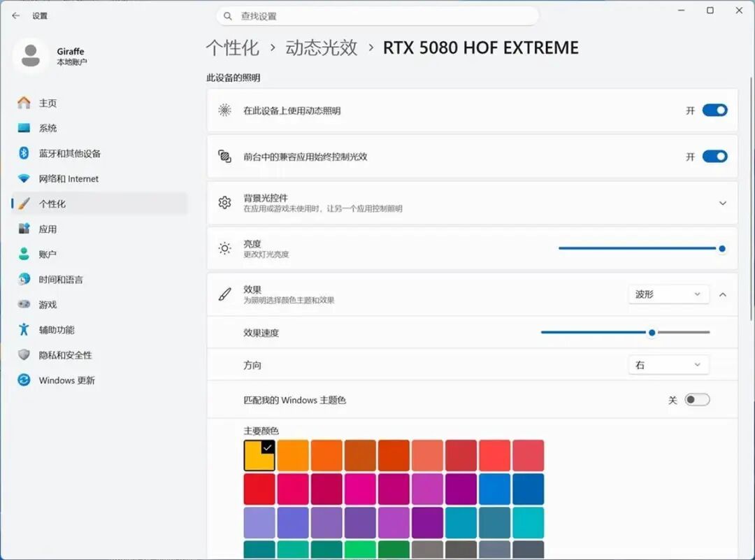Pick the bright red swatch in second row
Viewport: 755px width, 560px height.
(259, 489)
